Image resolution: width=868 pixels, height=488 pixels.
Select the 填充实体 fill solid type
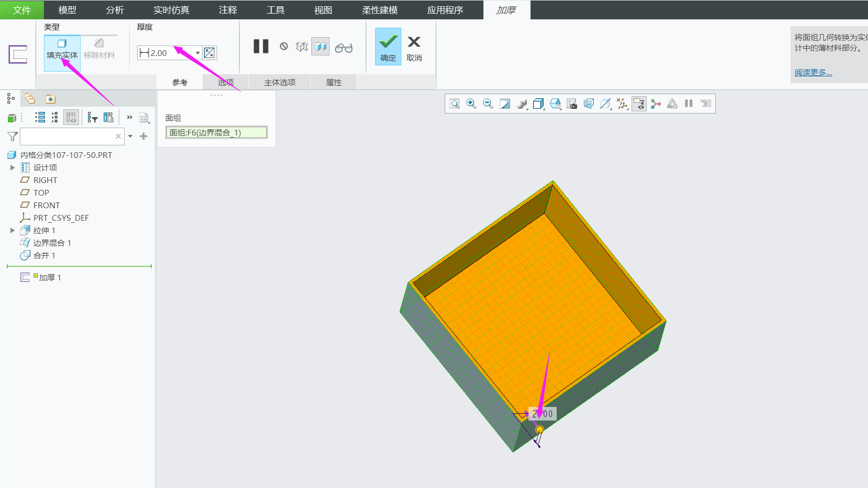[x=62, y=49]
